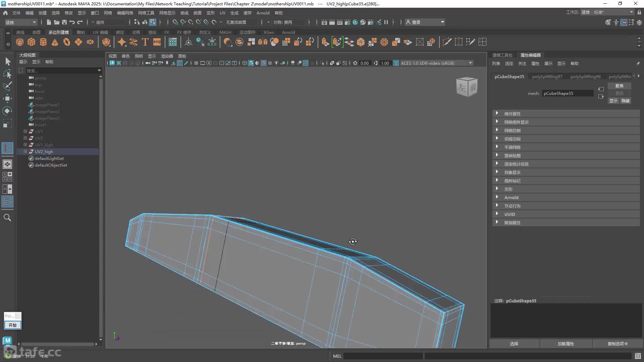The image size is (644, 362).
Task: Create a polygon plane from the shelf
Action: point(78,42)
